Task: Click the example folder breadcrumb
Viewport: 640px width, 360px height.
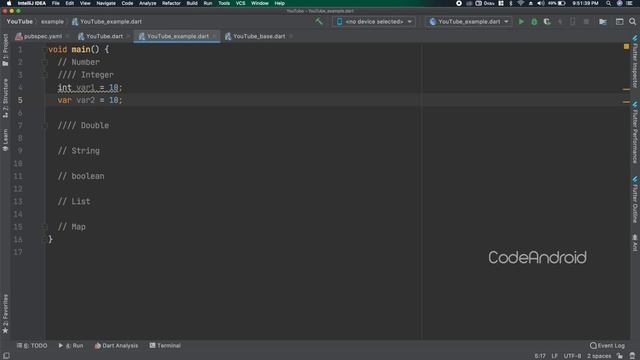Action: pos(52,21)
